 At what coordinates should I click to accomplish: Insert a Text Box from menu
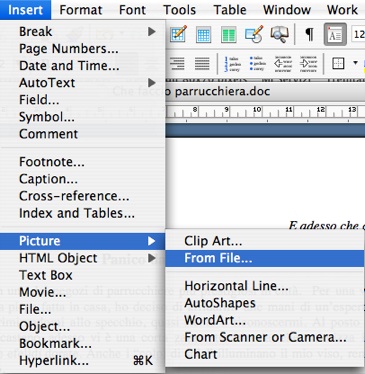[x=83, y=275]
